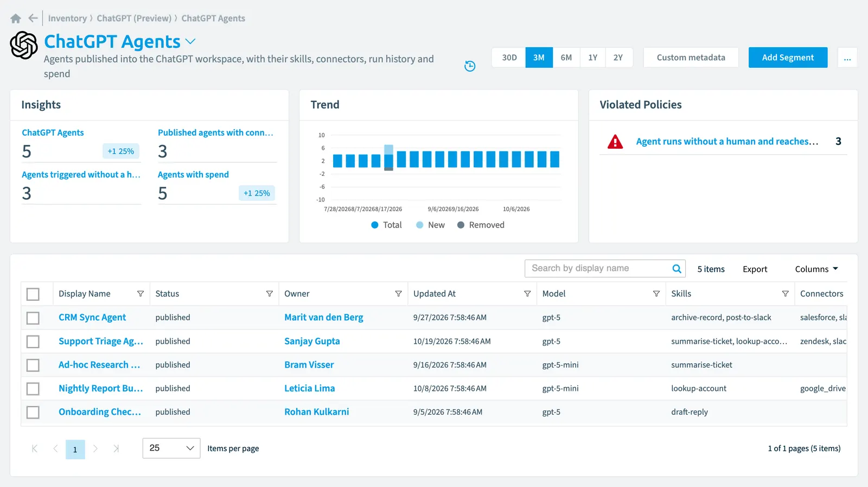
Task: Go to the previous page arrow
Action: tap(55, 448)
